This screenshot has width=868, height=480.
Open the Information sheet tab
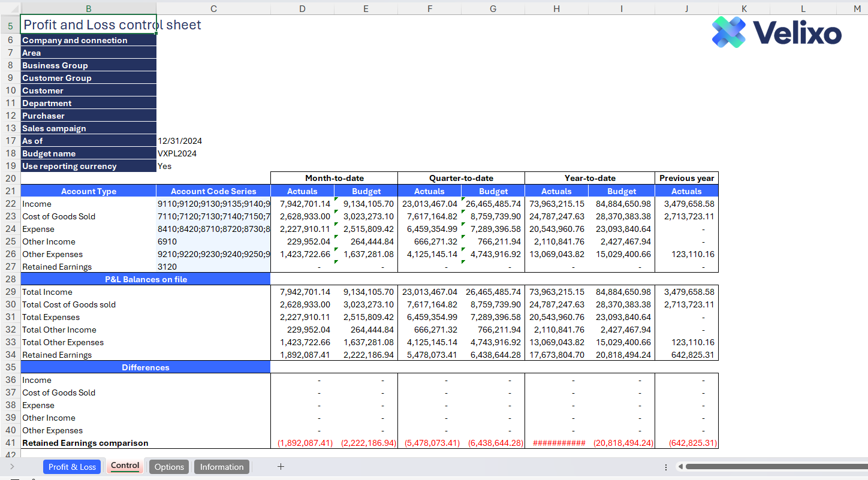point(222,467)
